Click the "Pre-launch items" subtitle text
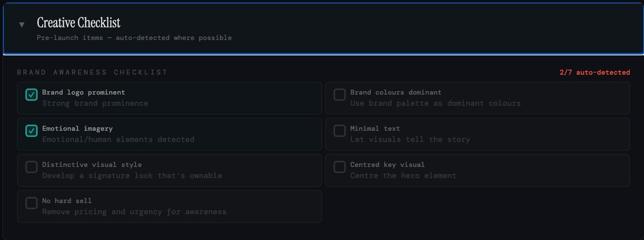Image resolution: width=644 pixels, height=240 pixels. tap(134, 38)
